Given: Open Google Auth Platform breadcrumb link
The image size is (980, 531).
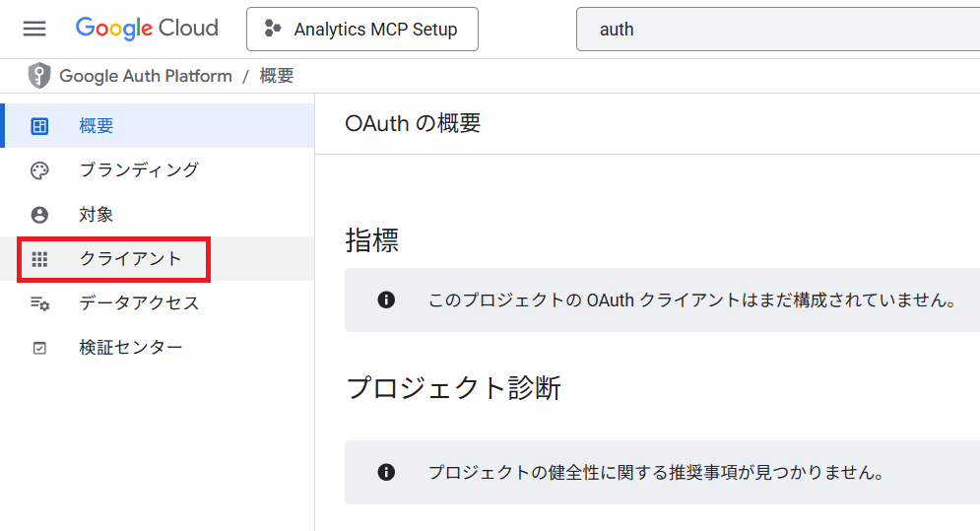Looking at the screenshot, I should [146, 76].
